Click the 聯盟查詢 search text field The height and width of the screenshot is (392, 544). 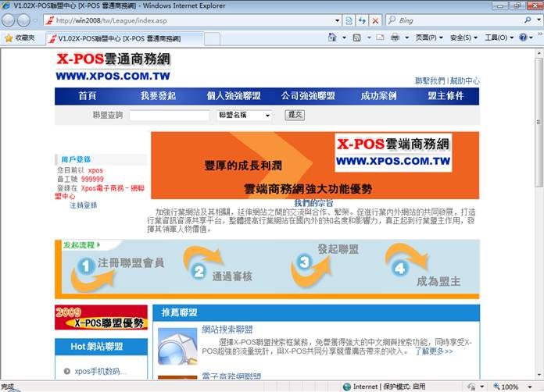169,116
